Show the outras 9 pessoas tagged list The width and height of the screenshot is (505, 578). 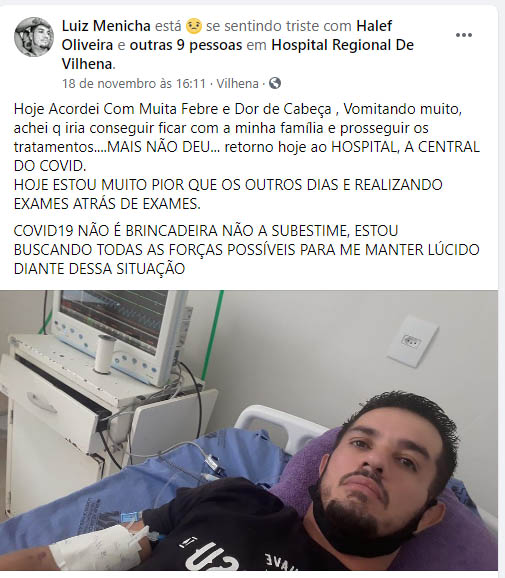tap(186, 45)
